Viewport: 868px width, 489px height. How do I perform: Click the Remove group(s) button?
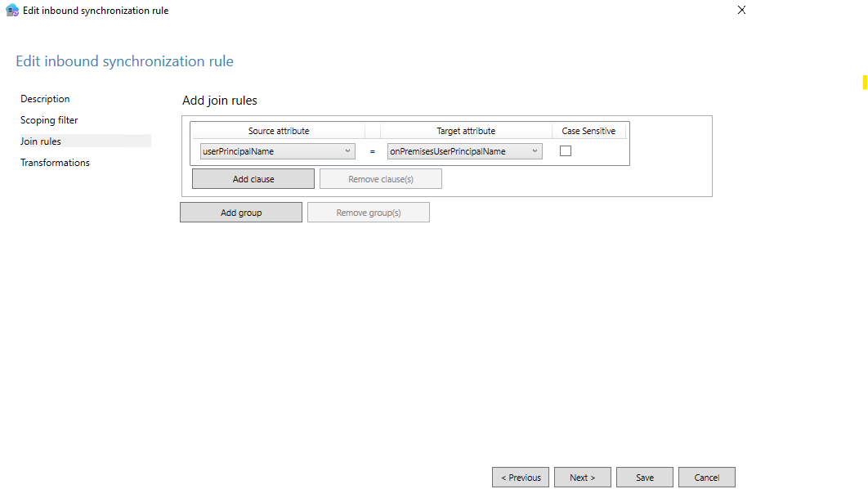368,211
